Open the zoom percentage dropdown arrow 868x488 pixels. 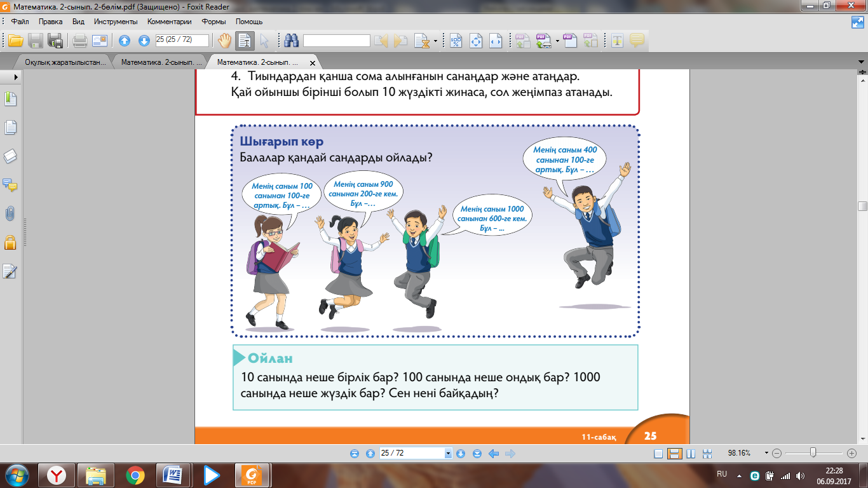tap(766, 454)
